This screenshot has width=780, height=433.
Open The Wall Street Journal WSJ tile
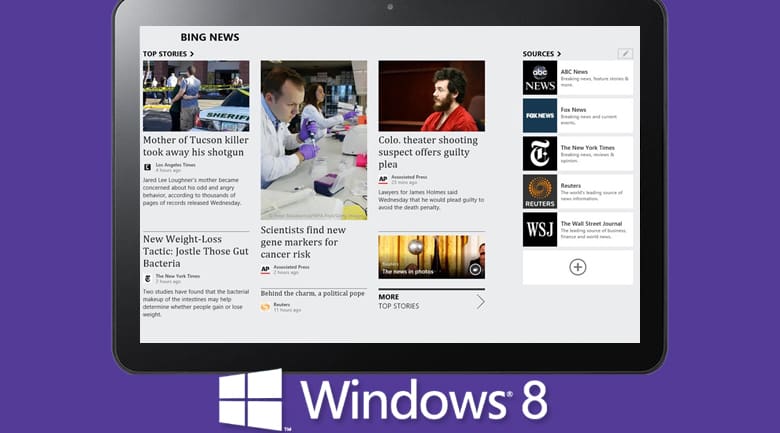point(540,229)
